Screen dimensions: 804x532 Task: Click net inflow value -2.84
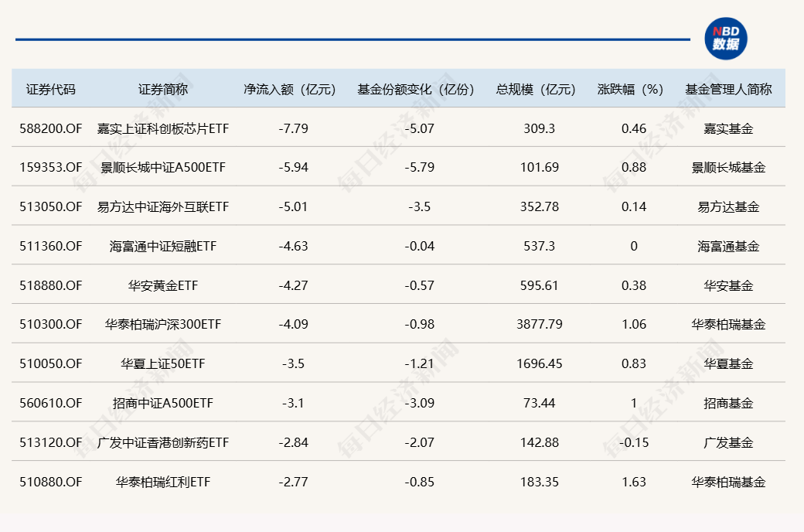coord(293,442)
